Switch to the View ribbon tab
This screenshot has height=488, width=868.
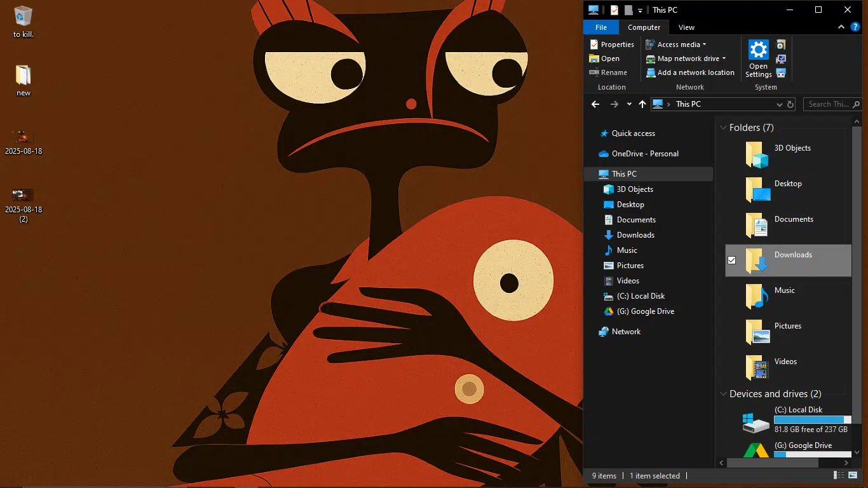point(686,27)
